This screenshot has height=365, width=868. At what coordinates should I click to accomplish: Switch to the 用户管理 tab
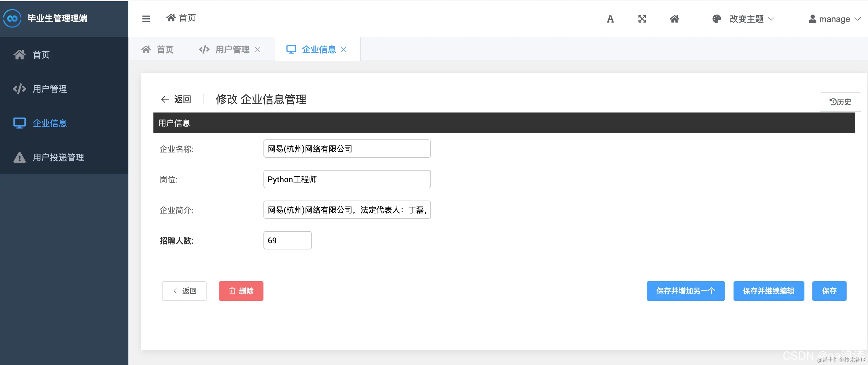[x=233, y=49]
